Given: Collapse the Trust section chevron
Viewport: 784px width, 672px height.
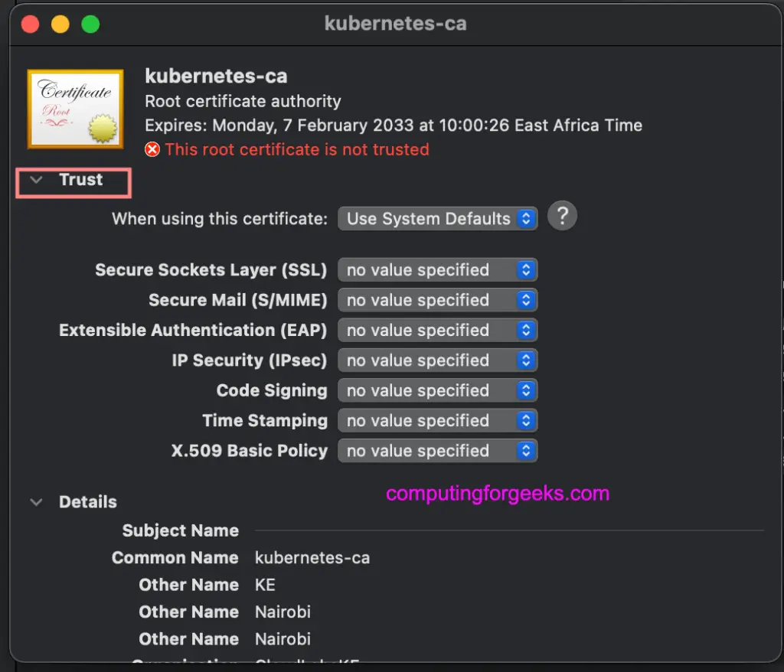Looking at the screenshot, I should click(36, 180).
